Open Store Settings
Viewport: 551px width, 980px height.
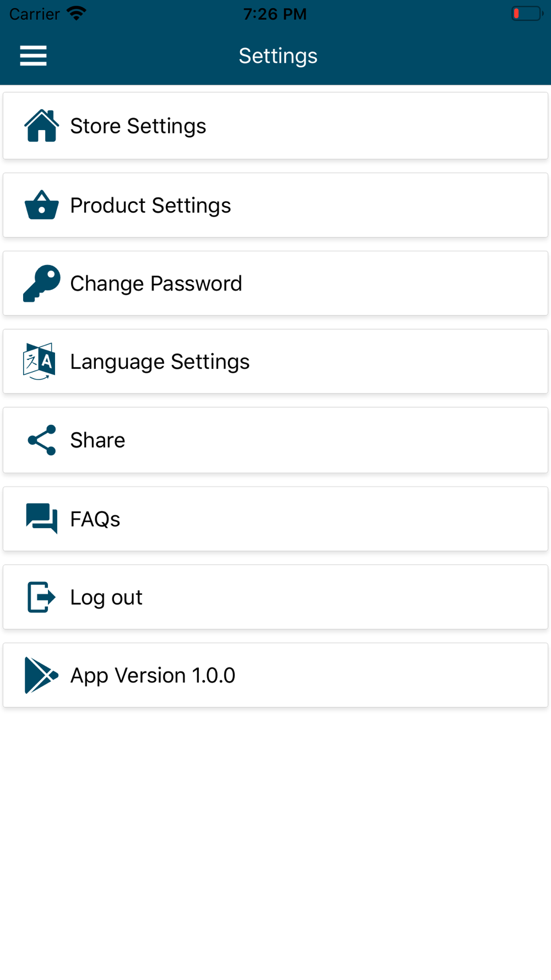coord(275,126)
